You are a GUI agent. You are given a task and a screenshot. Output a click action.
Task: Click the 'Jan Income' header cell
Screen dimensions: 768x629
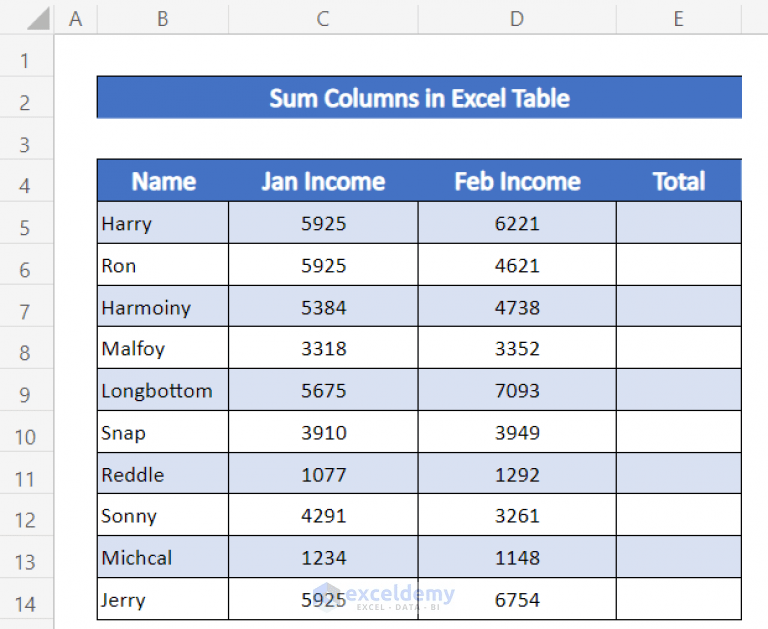(x=323, y=181)
